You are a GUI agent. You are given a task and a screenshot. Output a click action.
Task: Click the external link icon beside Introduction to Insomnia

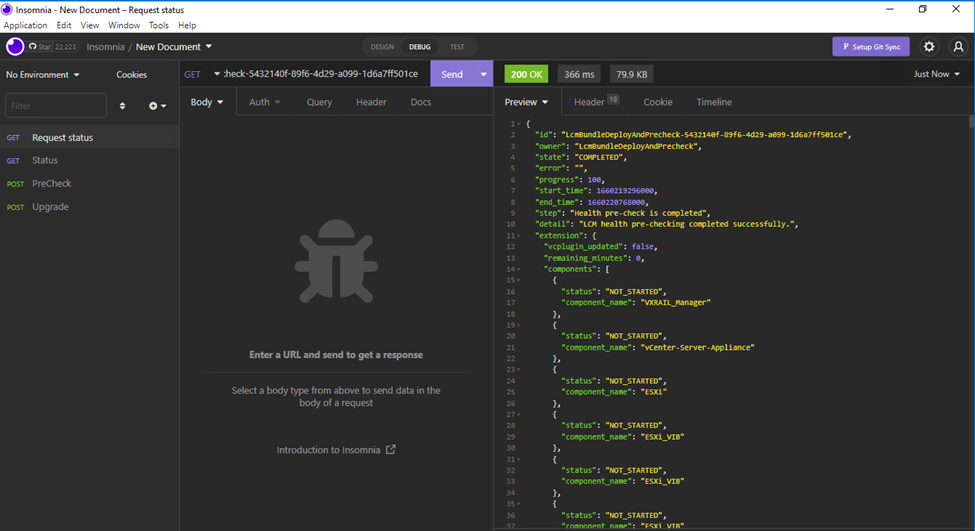(391, 450)
